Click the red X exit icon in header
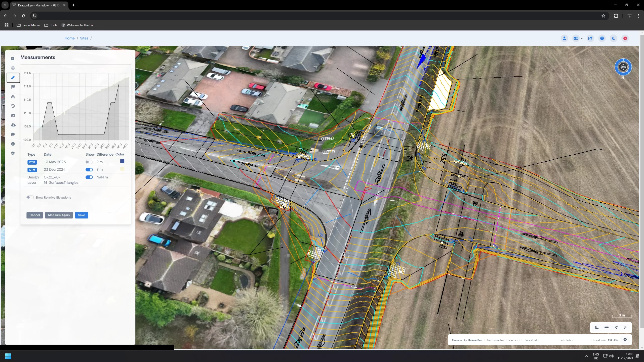The height and width of the screenshot is (362, 644). (x=625, y=38)
